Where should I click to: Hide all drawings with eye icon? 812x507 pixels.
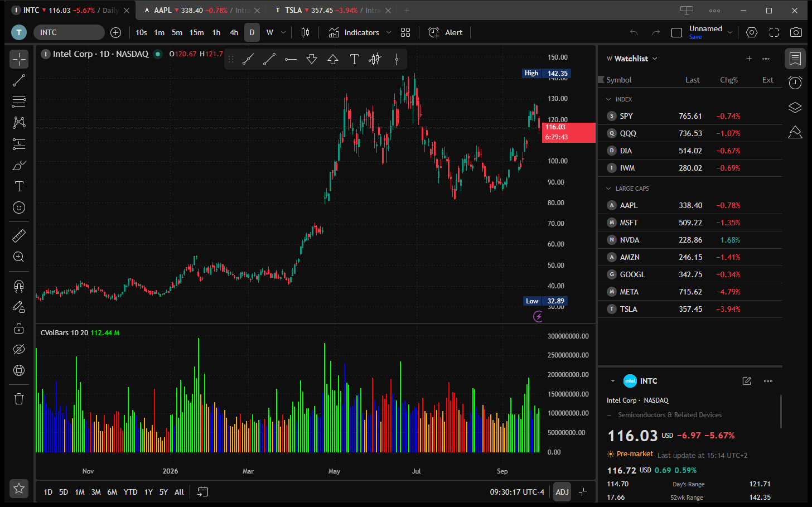(x=19, y=349)
